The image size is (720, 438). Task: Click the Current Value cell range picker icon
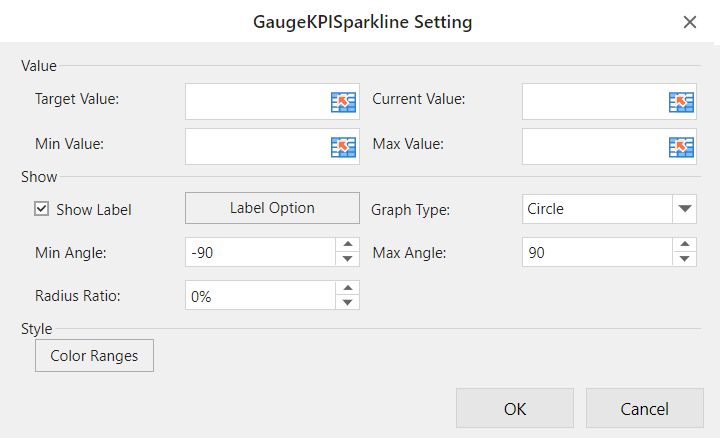(680, 101)
